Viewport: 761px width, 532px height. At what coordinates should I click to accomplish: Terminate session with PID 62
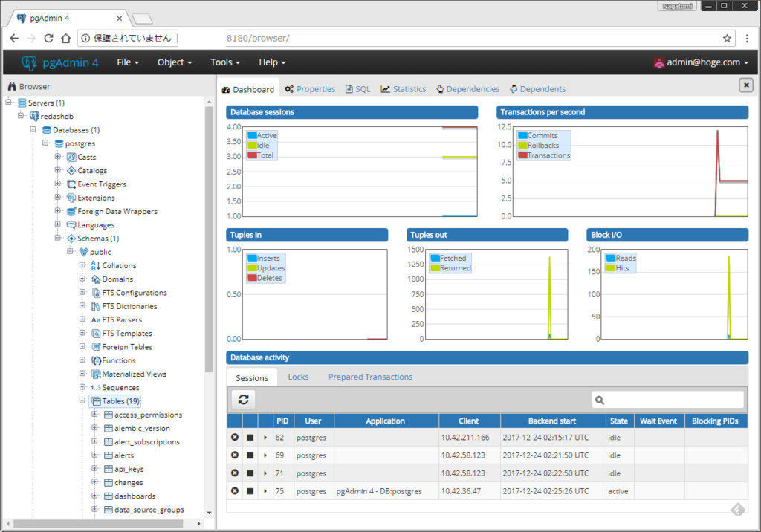(x=235, y=438)
